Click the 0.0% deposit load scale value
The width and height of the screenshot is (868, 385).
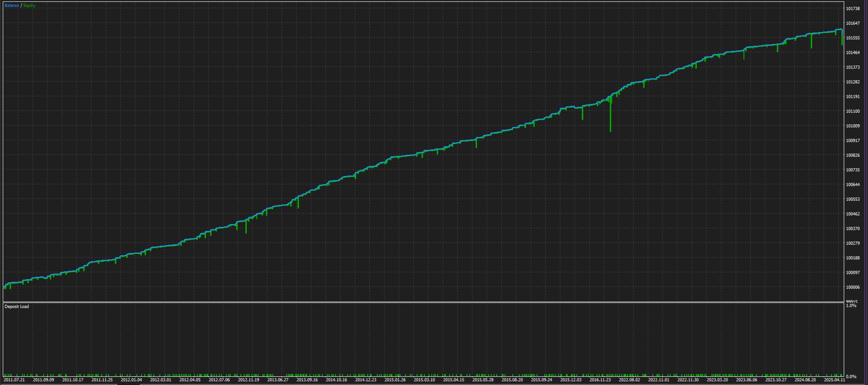click(x=851, y=377)
